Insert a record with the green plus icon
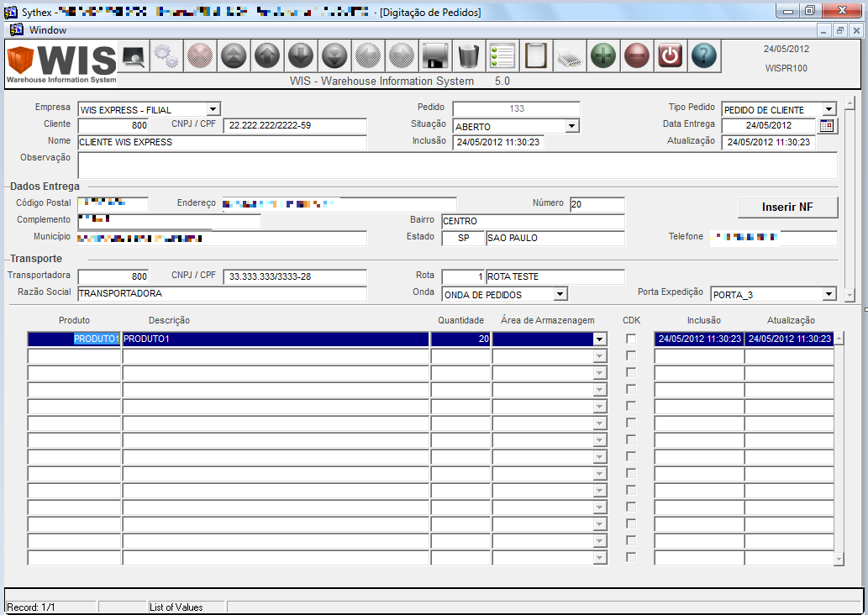 click(x=602, y=55)
